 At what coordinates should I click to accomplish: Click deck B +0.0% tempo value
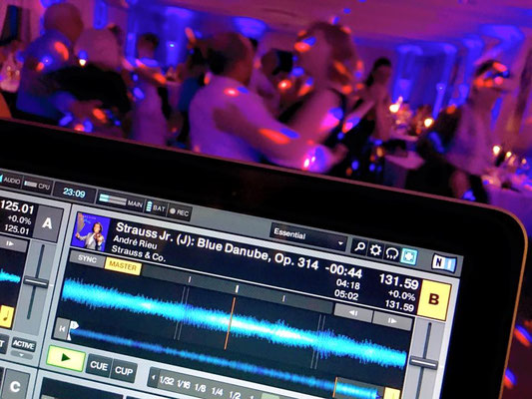(401, 295)
